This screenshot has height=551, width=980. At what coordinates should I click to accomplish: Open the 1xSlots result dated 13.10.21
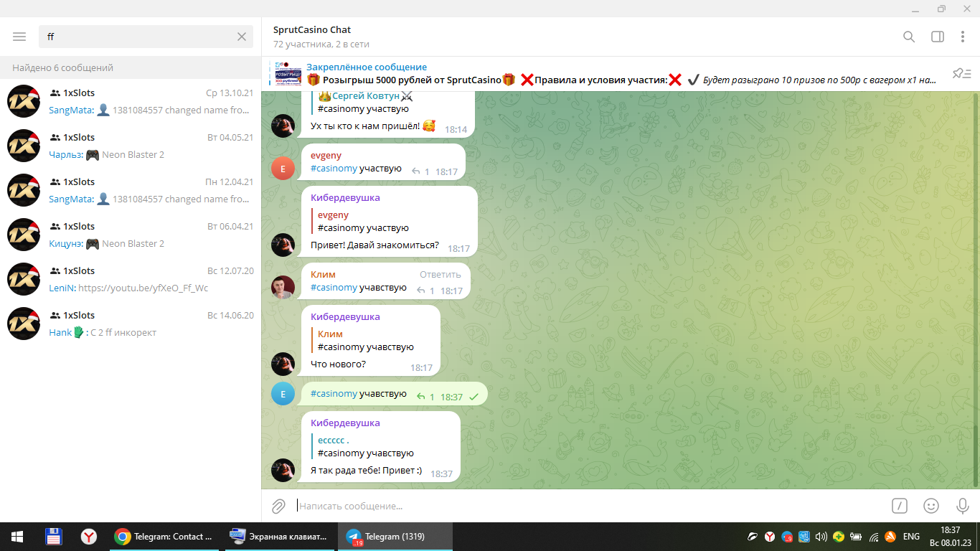(x=131, y=101)
